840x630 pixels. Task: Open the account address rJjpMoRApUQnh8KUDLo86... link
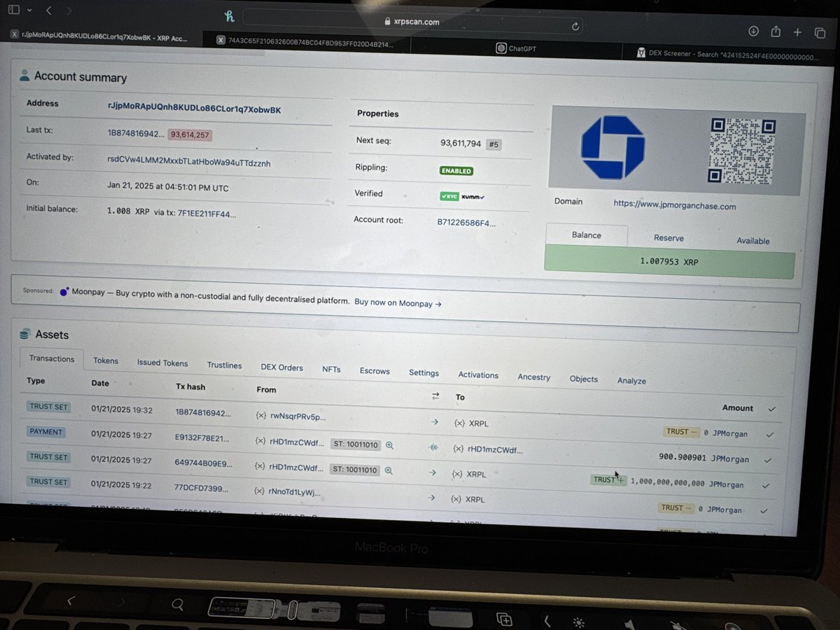194,109
